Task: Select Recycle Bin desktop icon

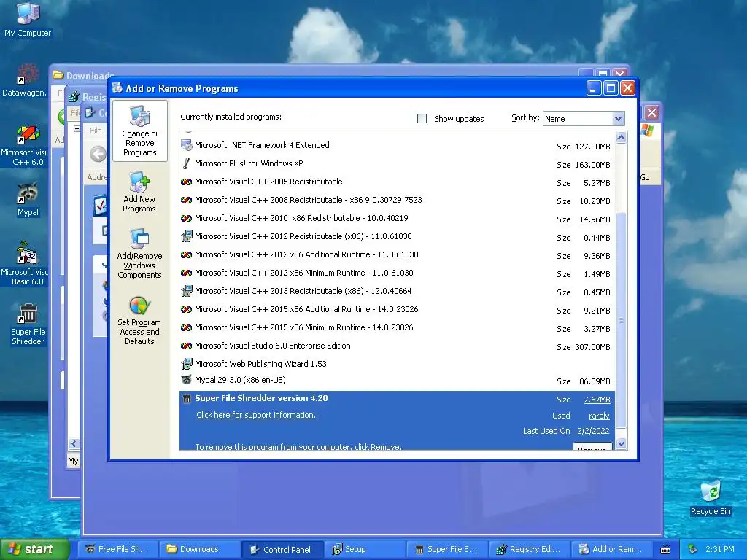Action: point(711,492)
